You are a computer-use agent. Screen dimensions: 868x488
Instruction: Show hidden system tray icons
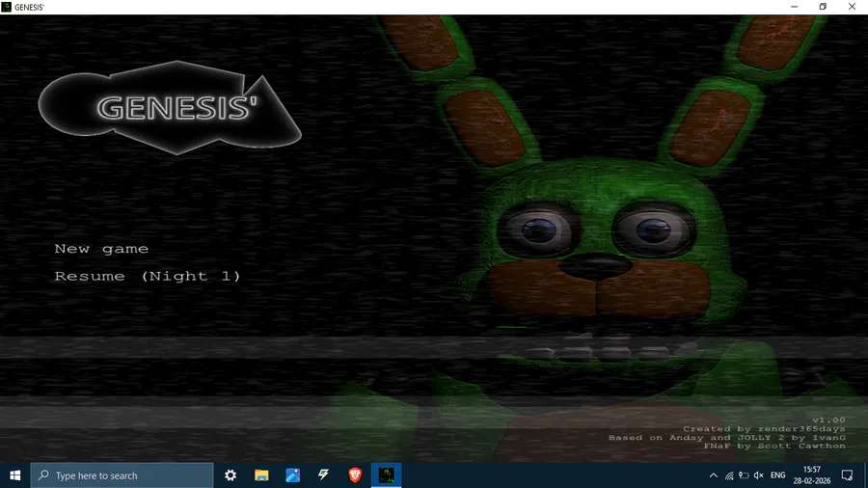pos(714,475)
